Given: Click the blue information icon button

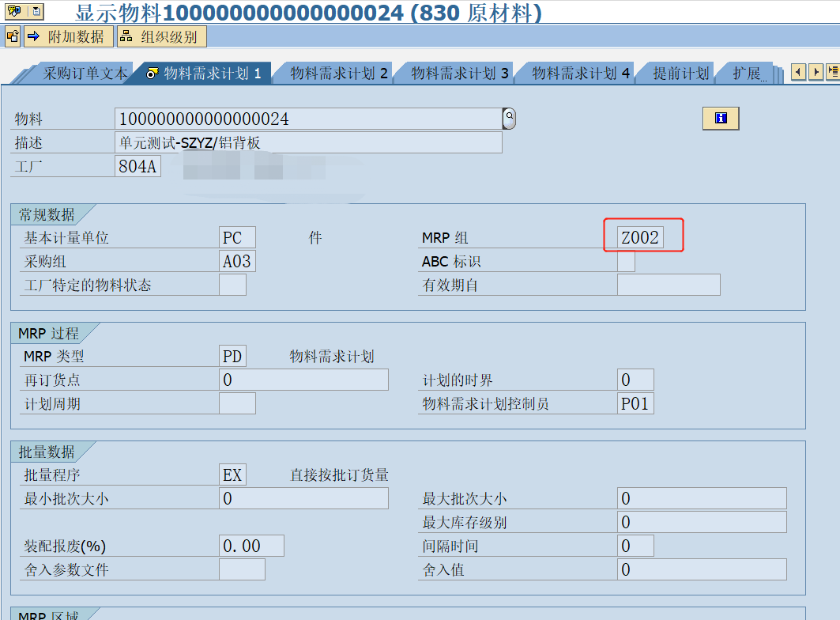Looking at the screenshot, I should [720, 118].
